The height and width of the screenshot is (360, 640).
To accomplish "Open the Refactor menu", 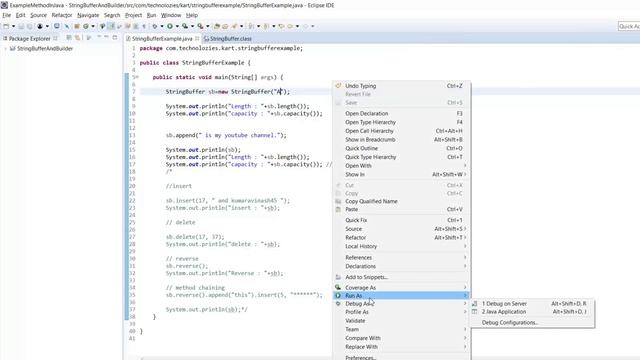I will tap(62, 15).
